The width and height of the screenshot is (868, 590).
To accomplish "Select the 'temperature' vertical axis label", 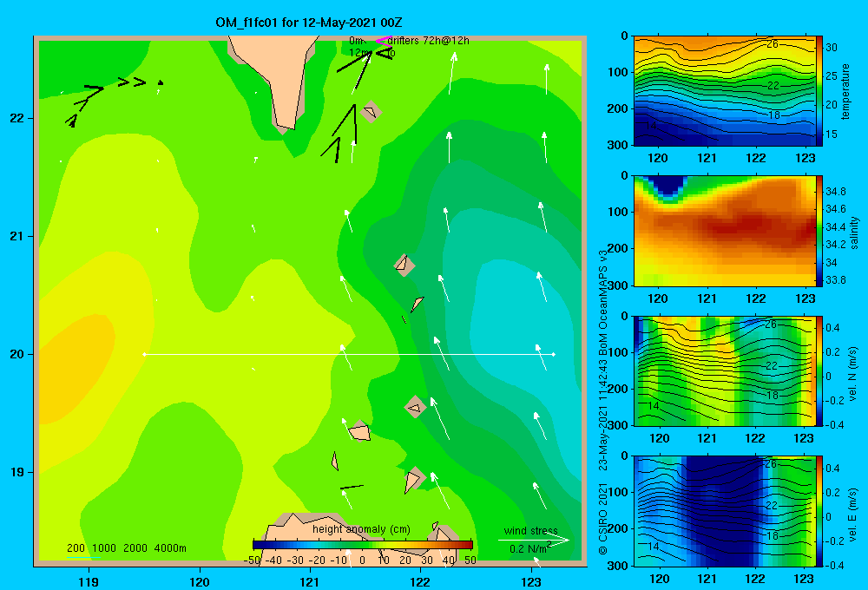I will point(845,91).
